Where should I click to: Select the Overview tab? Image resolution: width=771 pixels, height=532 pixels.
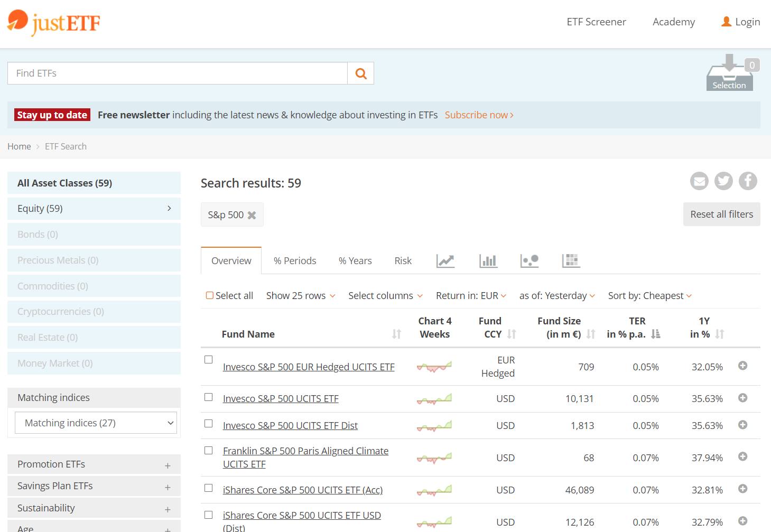(231, 260)
